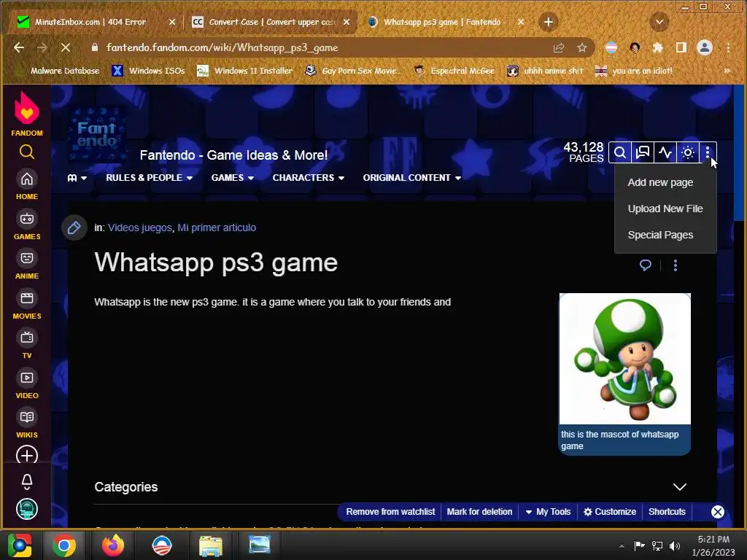Go back in browser history

pyautogui.click(x=19, y=47)
